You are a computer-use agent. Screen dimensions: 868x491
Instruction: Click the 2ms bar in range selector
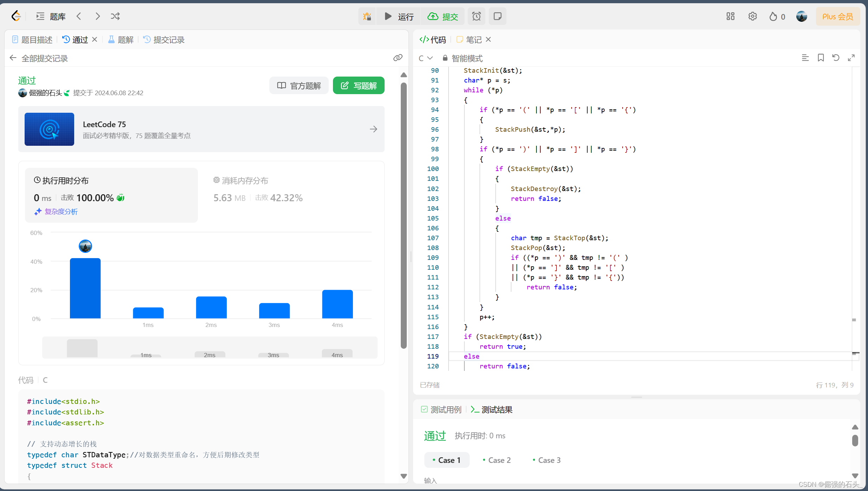coord(210,354)
